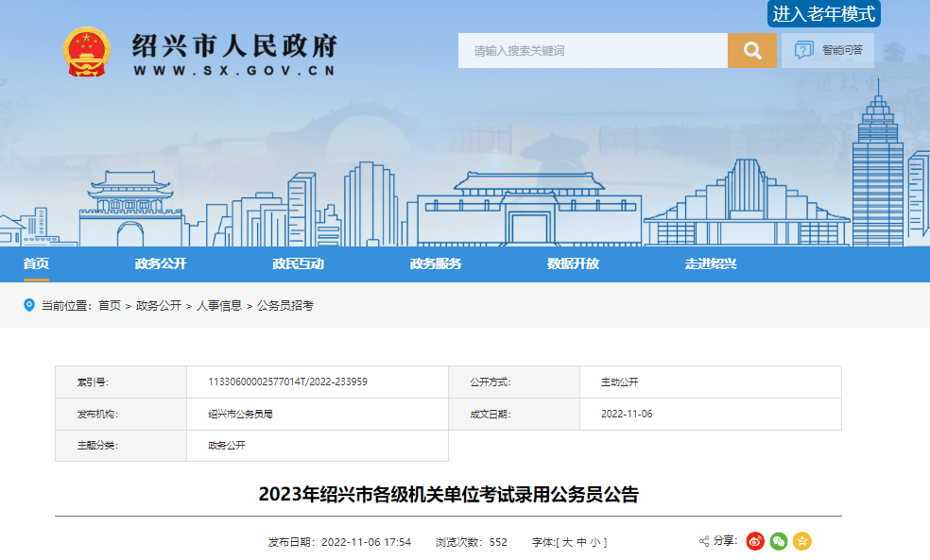This screenshot has width=930, height=560.
Task: Select the 数据开放 navigation item
Action: click(x=573, y=263)
